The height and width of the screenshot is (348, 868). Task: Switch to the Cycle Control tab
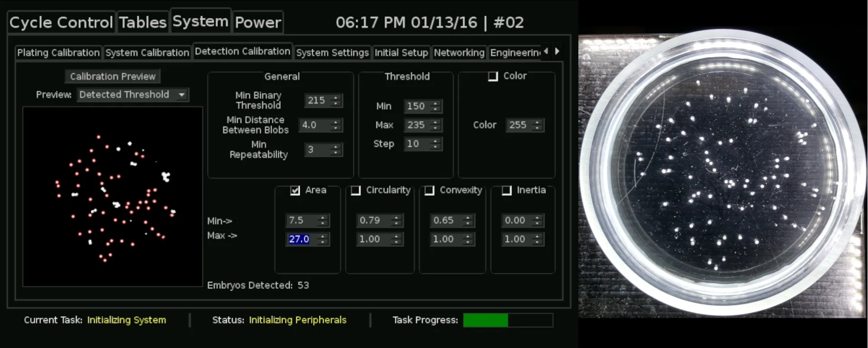click(x=61, y=22)
